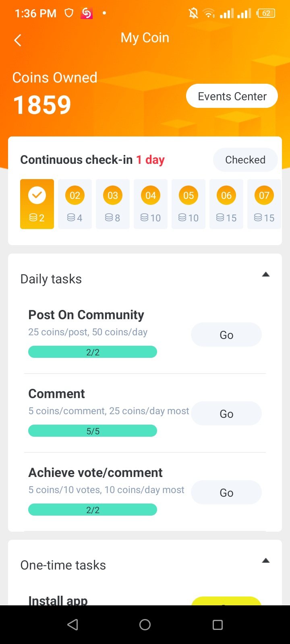The image size is (290, 644).
Task: Tap the day 06 check-in coin
Action: [226, 196]
